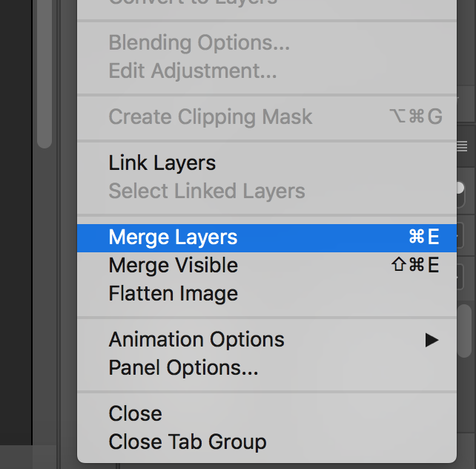Click Create Clipping Mask menu item
Viewport: 476px width, 469px height.
click(x=211, y=117)
